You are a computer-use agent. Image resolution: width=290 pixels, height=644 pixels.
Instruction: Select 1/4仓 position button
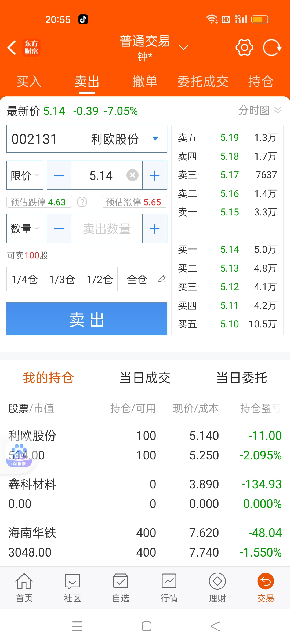(24, 279)
